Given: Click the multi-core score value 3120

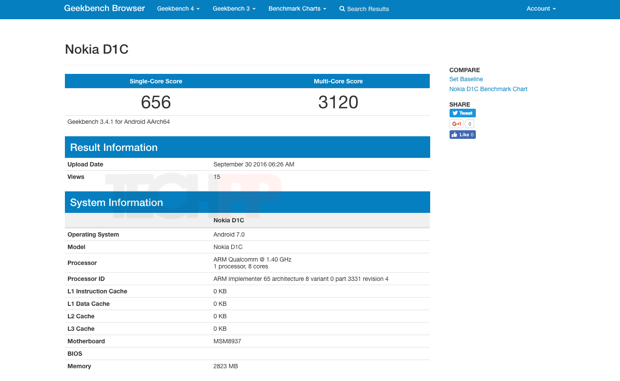Looking at the screenshot, I should point(338,102).
